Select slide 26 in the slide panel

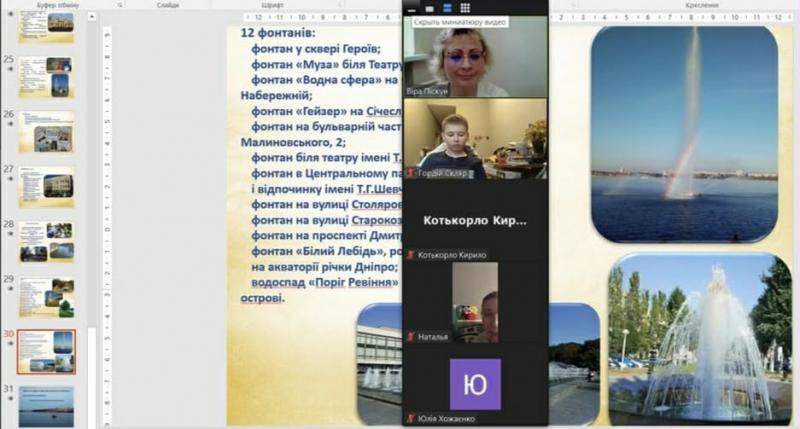tap(46, 131)
